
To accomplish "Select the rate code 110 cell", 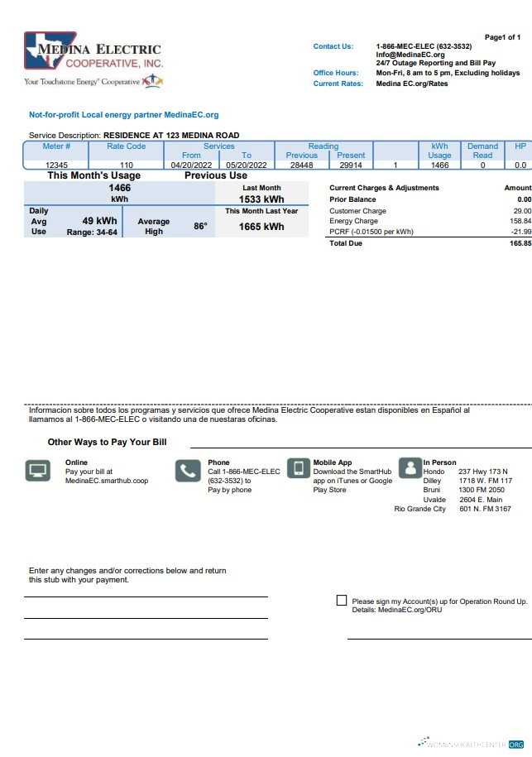I will click(127, 165).
